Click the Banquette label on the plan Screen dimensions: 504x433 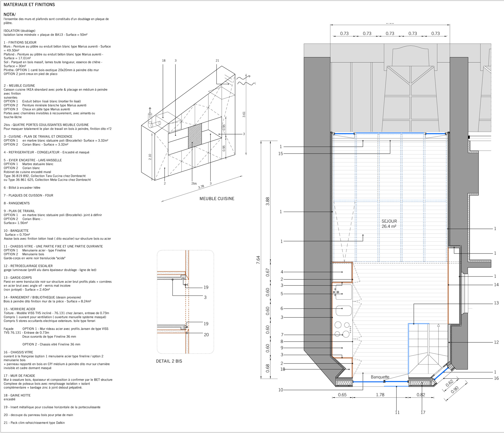tap(380, 377)
